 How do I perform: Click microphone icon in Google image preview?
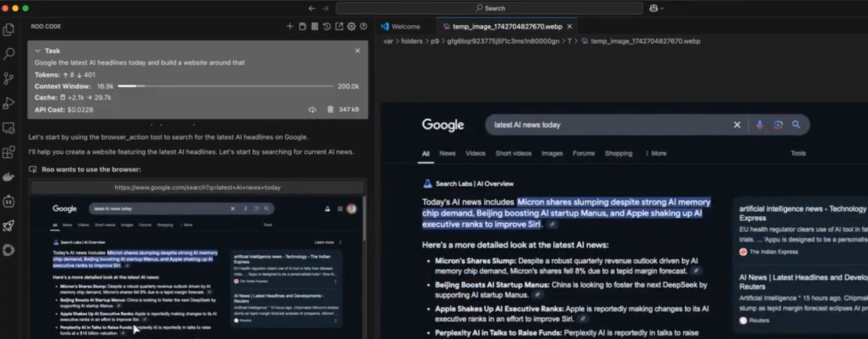(759, 125)
